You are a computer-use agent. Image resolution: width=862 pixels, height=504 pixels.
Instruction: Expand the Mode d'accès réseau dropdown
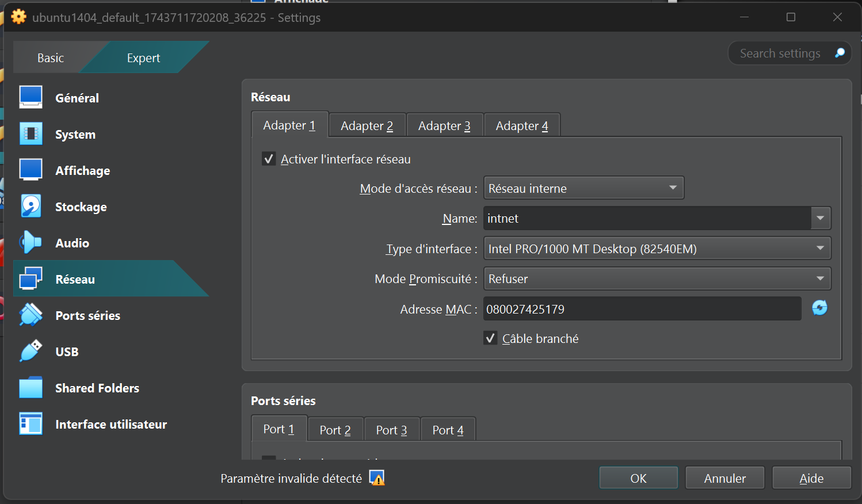click(x=583, y=188)
